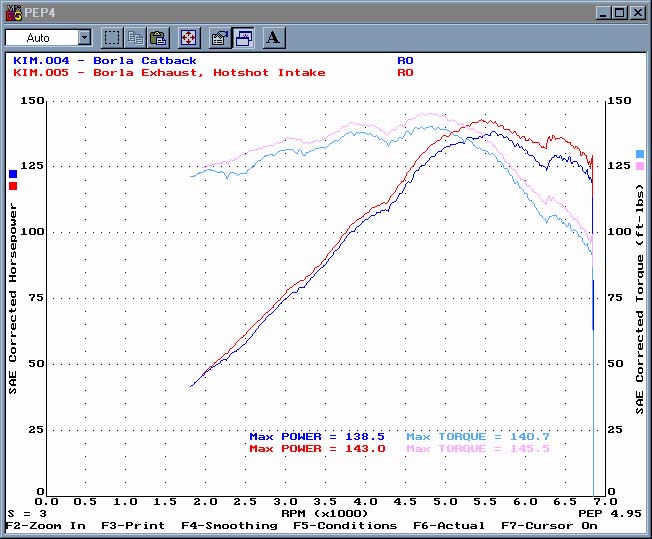This screenshot has width=652, height=539.
Task: Click the 0.5 RPM axis tick label
Action: (85, 502)
